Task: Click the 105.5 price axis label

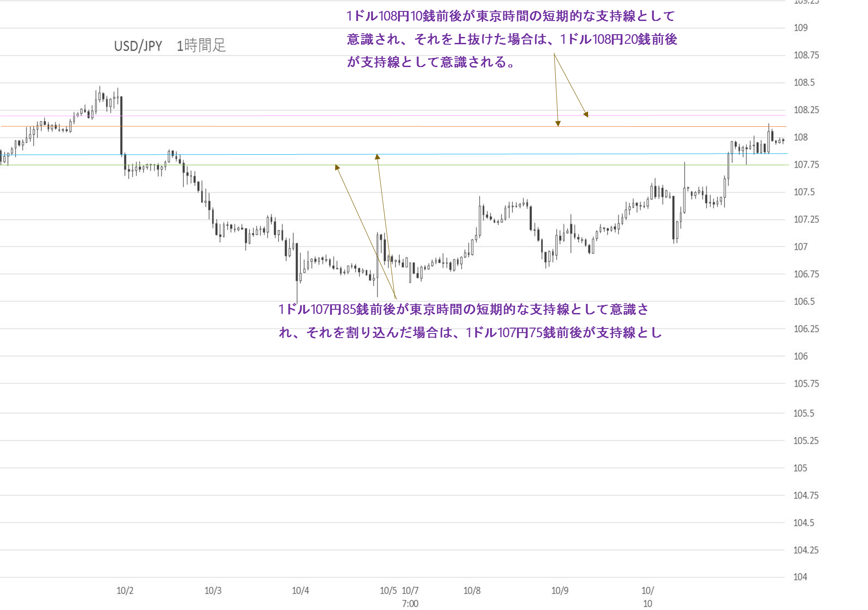Action: [x=804, y=413]
